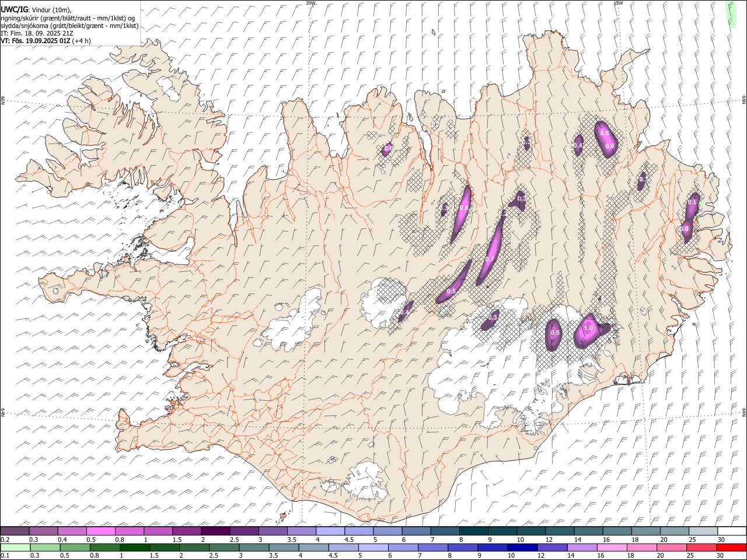Click the palest green lower swatch at 0.1
The image size is (747, 560).
click(16, 548)
